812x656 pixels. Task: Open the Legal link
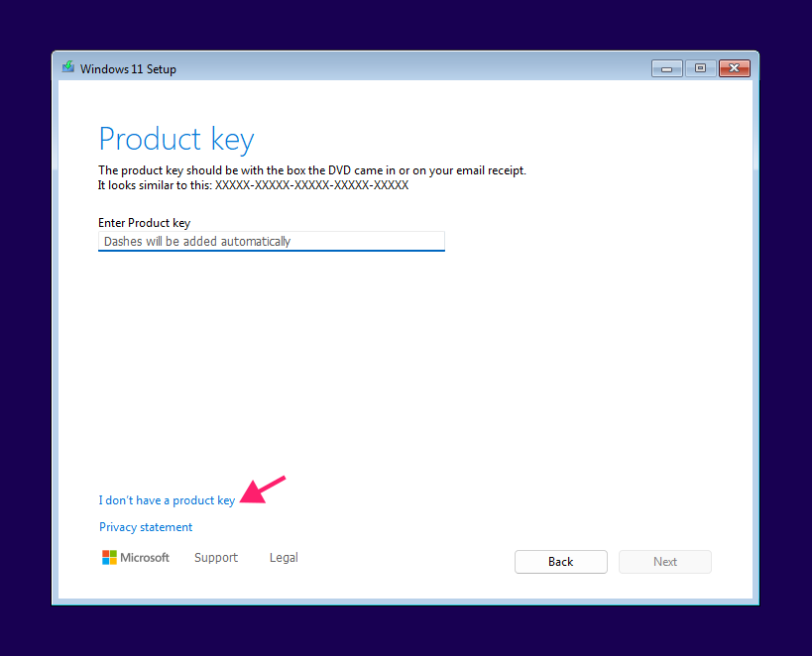click(284, 558)
